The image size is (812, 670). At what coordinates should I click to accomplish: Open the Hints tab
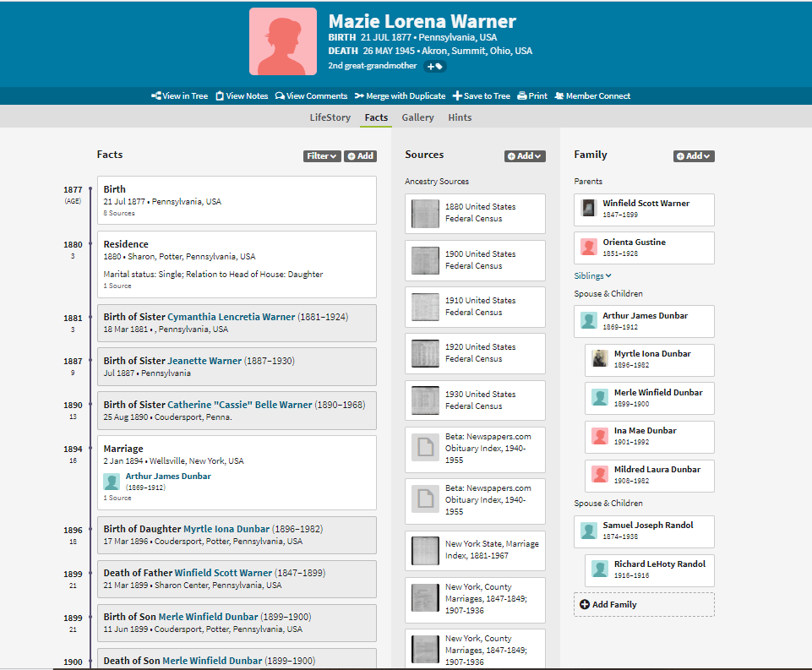click(x=460, y=117)
